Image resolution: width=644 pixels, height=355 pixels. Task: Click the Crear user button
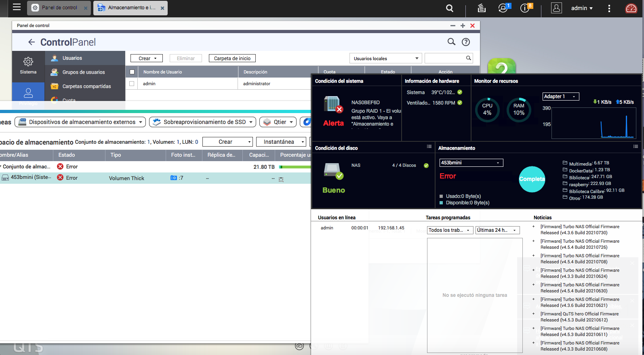click(x=147, y=59)
